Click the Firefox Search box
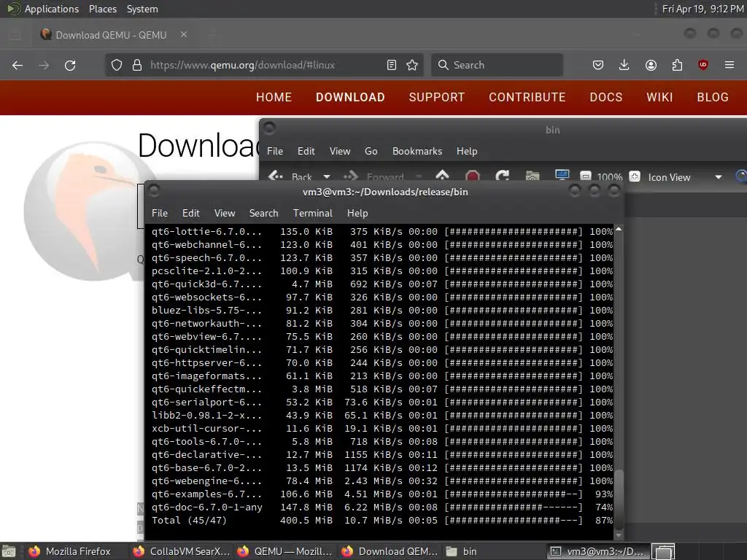This screenshot has height=560, width=747. click(x=497, y=65)
